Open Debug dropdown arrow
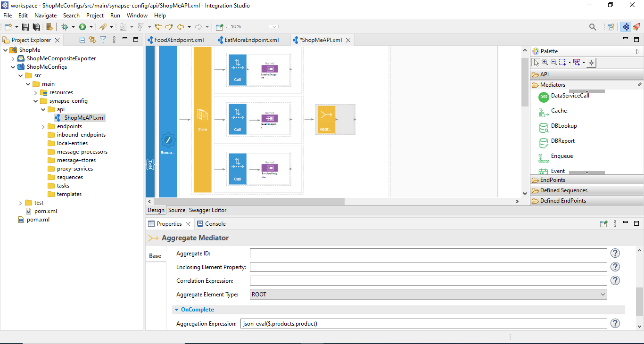Screen dimensions: 644x344 coord(73,27)
